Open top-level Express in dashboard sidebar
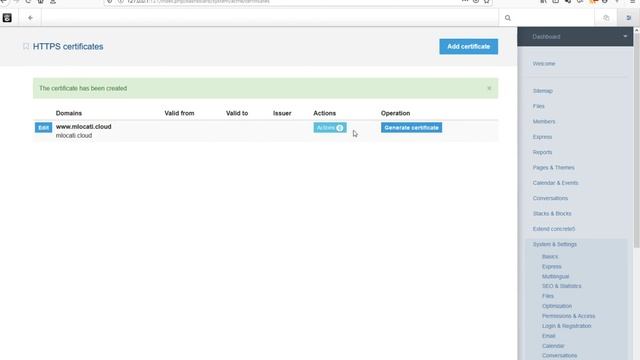 [x=542, y=137]
